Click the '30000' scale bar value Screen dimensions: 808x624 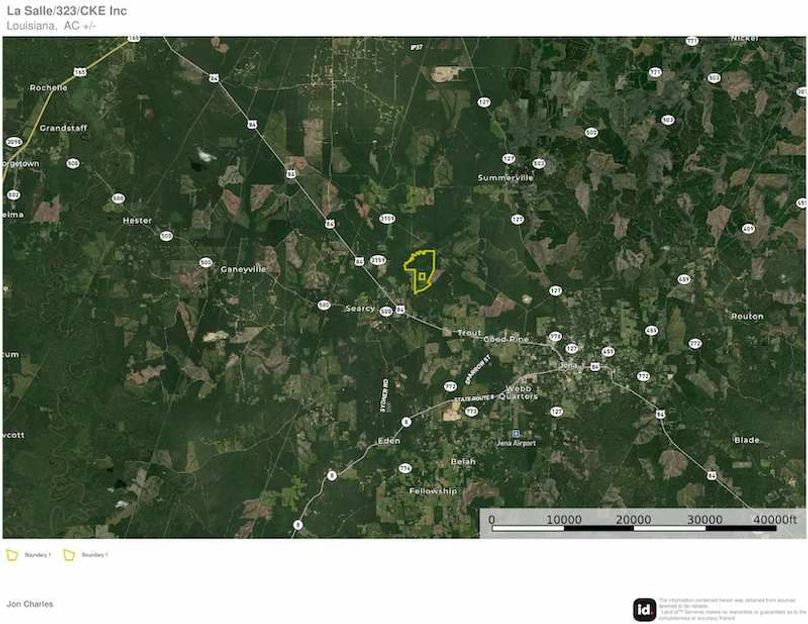(704, 519)
